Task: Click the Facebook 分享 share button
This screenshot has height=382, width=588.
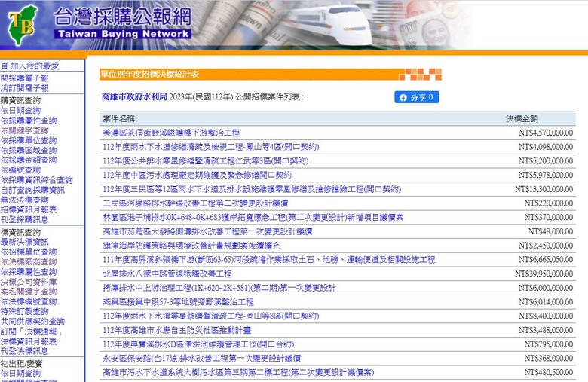Action: (417, 97)
